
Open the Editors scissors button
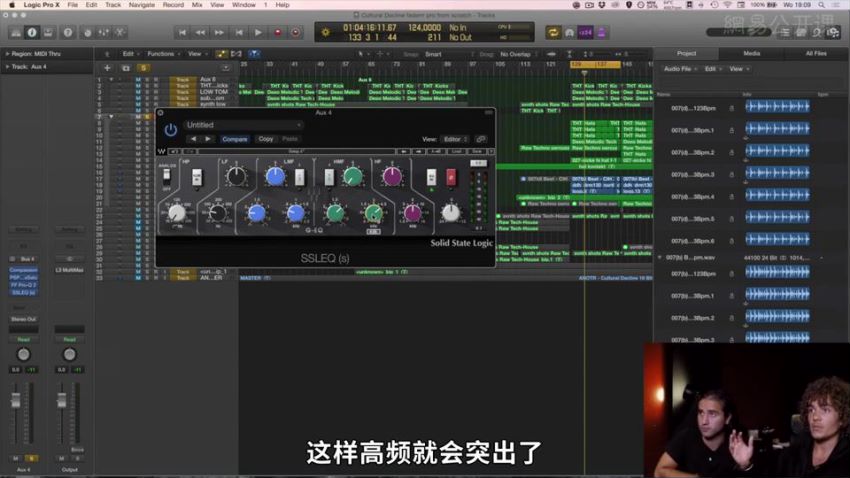coord(120,33)
